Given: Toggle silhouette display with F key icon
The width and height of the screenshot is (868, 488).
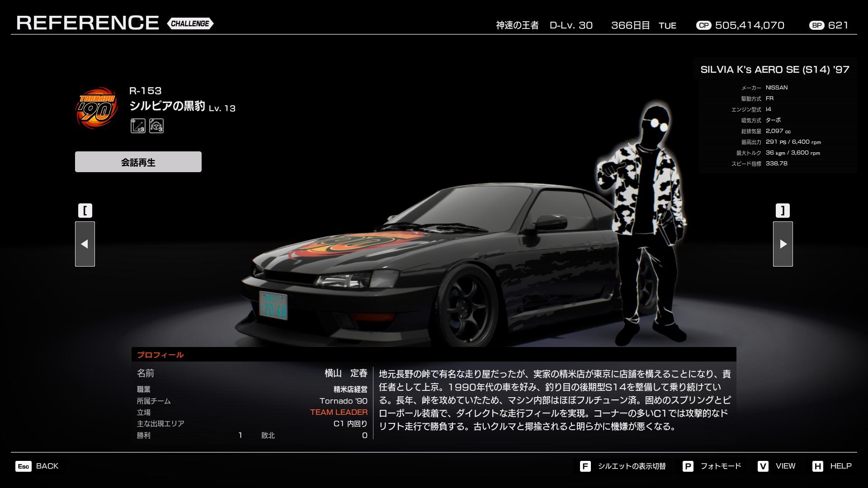Looking at the screenshot, I should pos(585,466).
